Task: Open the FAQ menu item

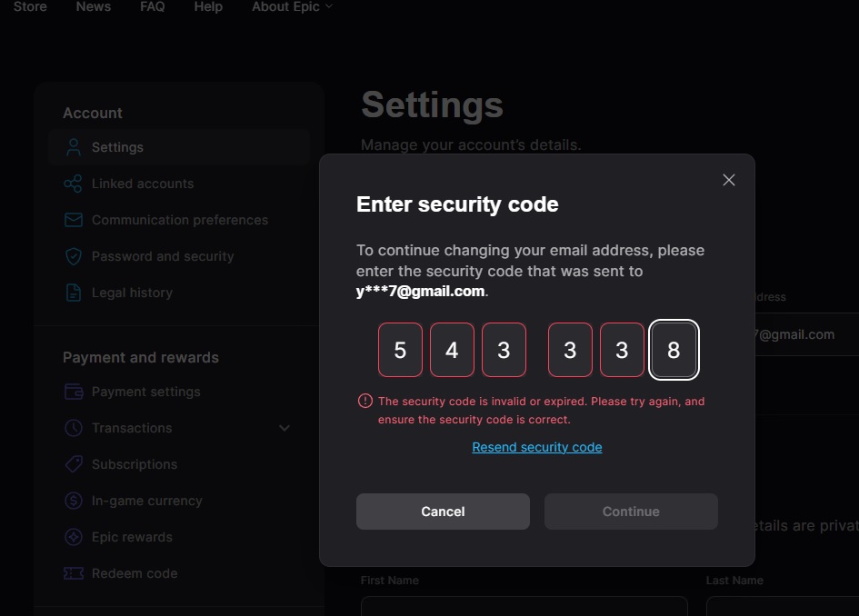Action: coord(153,6)
